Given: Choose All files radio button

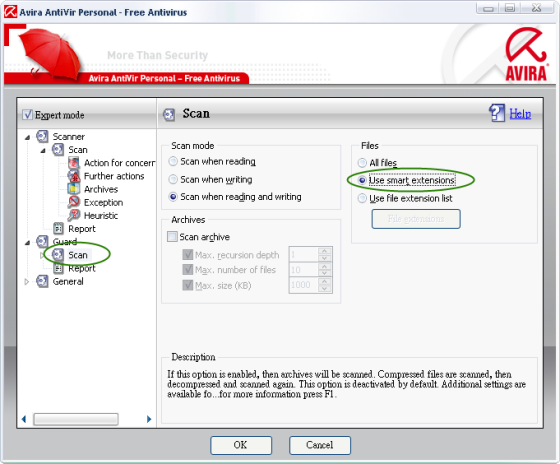Looking at the screenshot, I should click(x=362, y=163).
